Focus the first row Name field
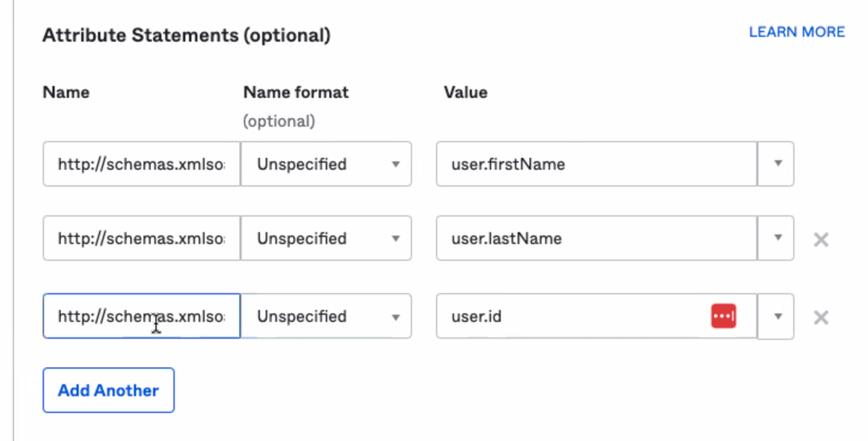 pyautogui.click(x=141, y=164)
